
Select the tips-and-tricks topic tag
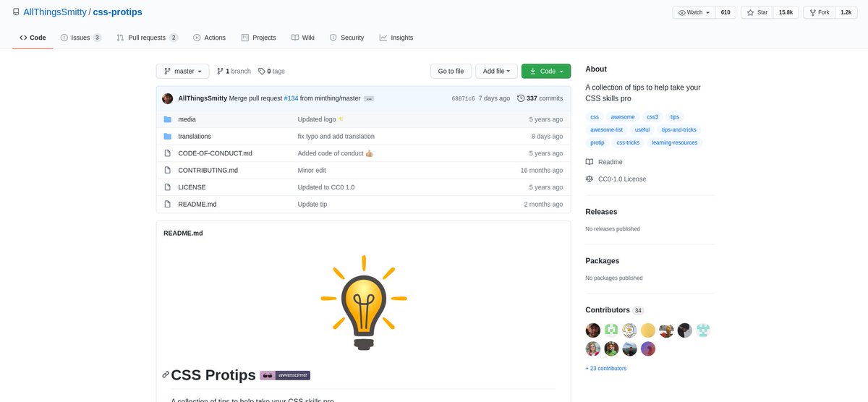click(680, 129)
